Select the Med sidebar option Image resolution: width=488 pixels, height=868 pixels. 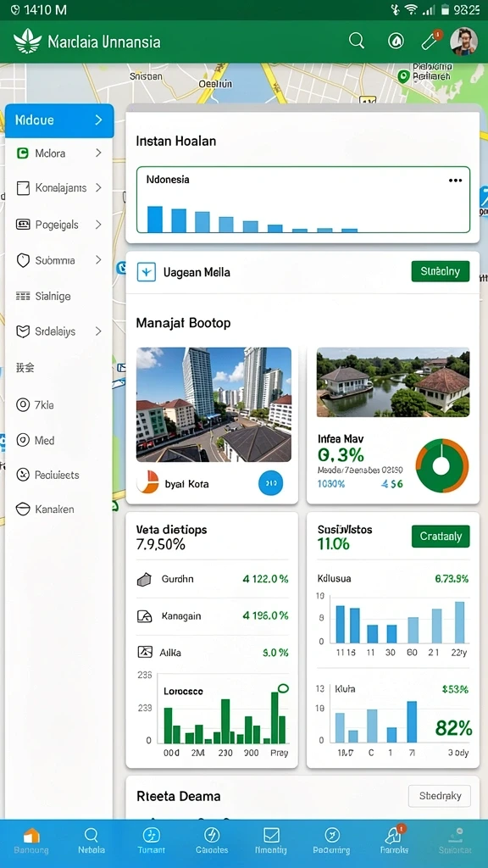click(x=36, y=440)
